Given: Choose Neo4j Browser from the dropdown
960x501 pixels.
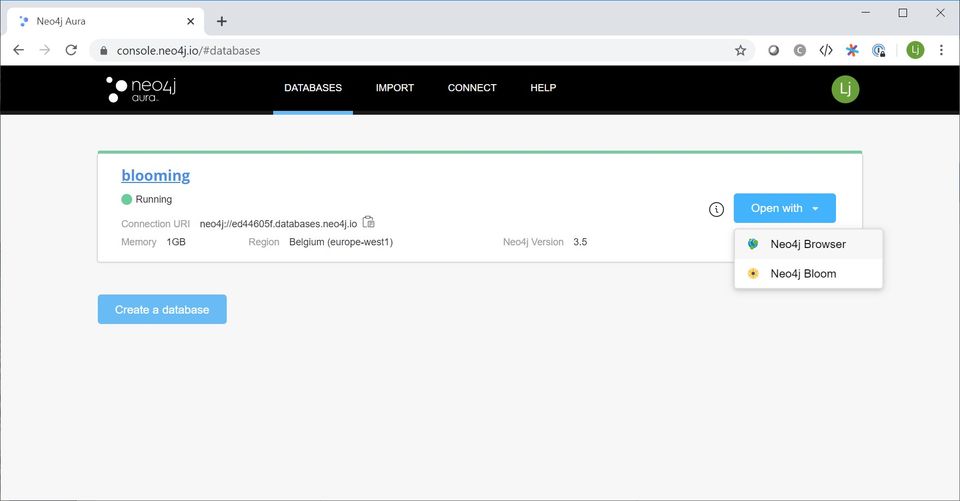Looking at the screenshot, I should click(808, 244).
